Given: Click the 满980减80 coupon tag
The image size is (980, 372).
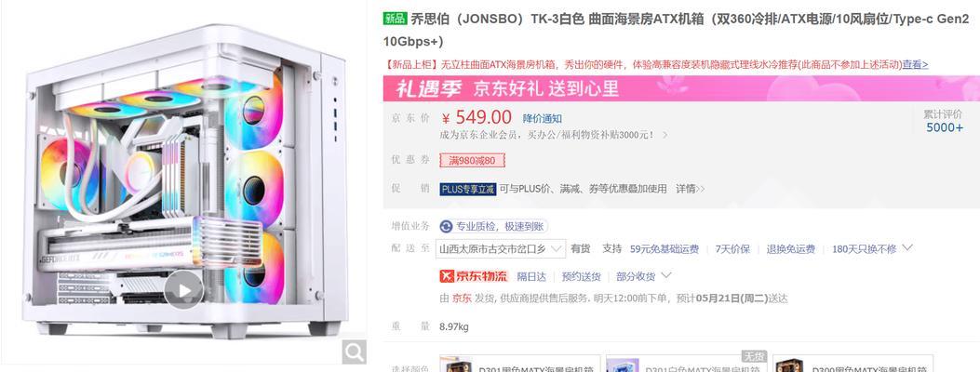Looking at the screenshot, I should [472, 160].
